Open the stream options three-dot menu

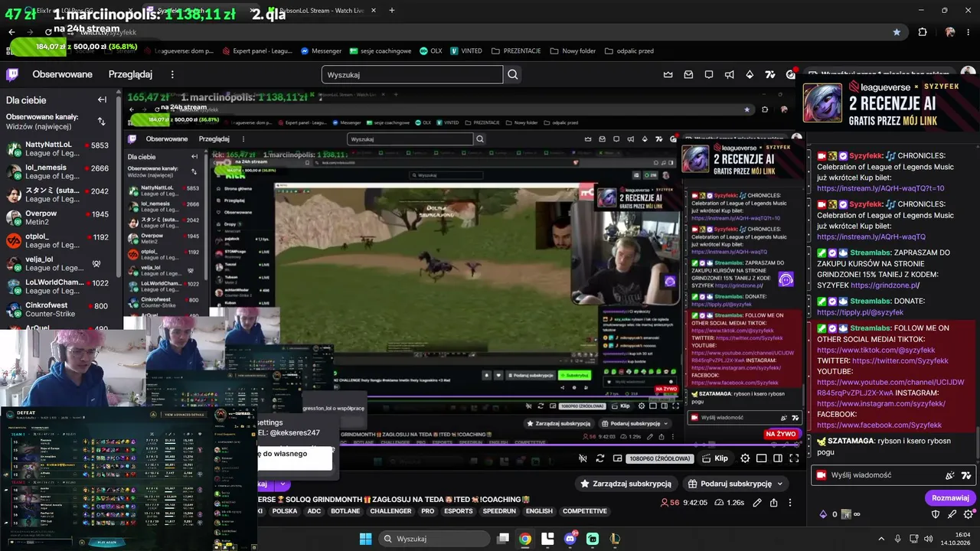[x=790, y=503]
